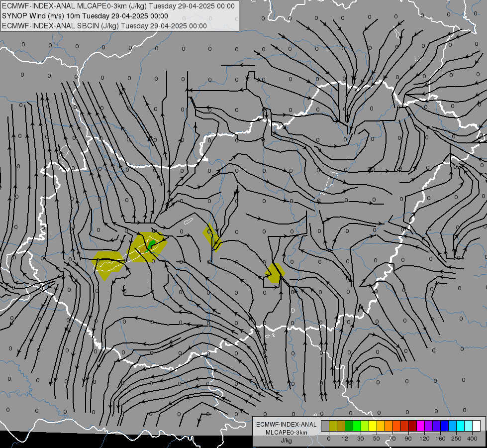Screen dimensions: 487x448
Task: Pick the dark gold swatch left of 12
Action: pos(341,426)
